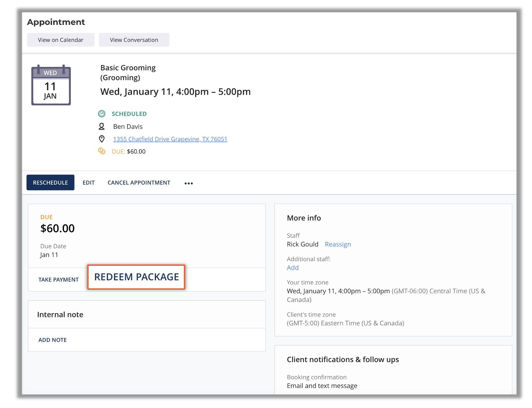
Task: Click the Email and text message value
Action: tap(322, 386)
